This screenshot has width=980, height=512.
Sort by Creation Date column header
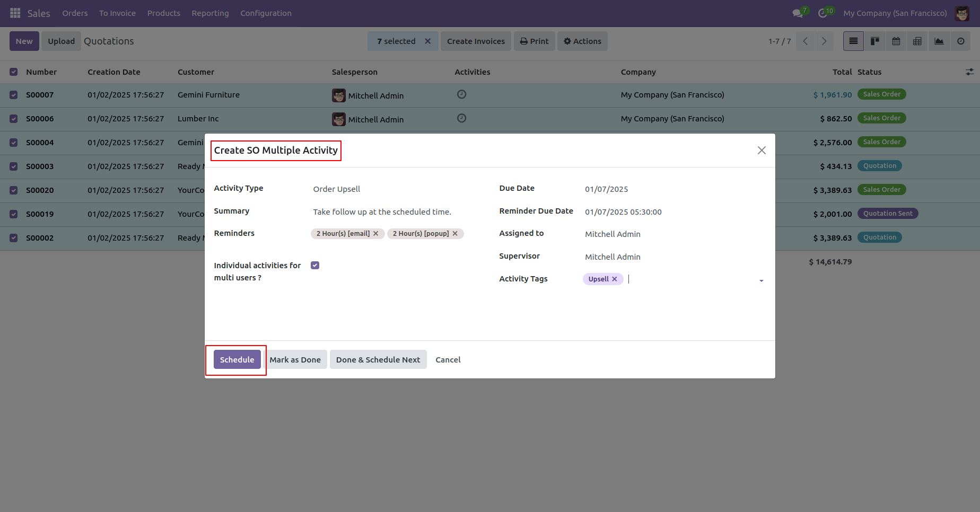[x=114, y=72]
